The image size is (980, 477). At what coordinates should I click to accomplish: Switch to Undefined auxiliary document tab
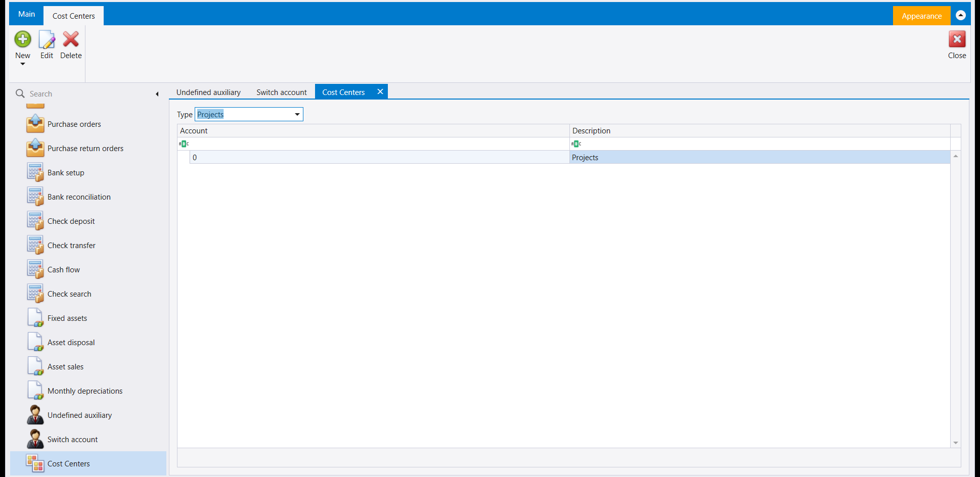point(208,92)
